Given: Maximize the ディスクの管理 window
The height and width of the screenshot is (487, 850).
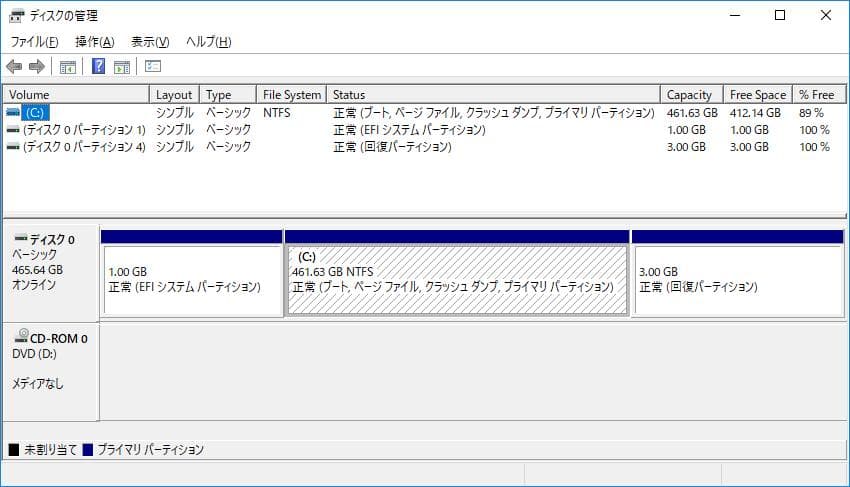Looking at the screenshot, I should point(780,15).
